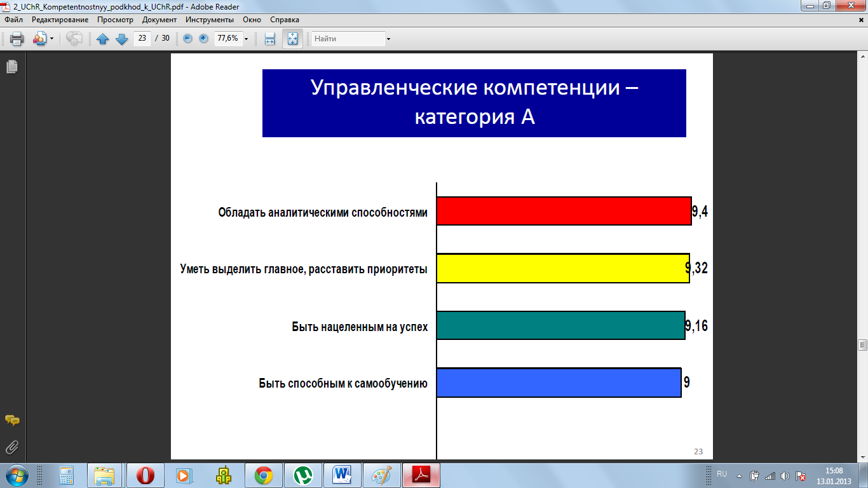Click the teal bar valued 9,16
Viewport: 868px width, 488px height.
tap(561, 325)
